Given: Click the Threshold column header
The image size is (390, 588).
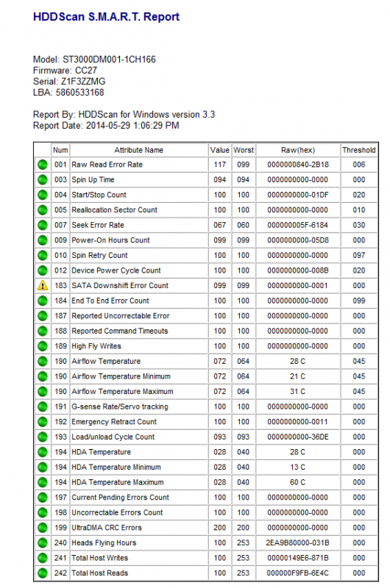Looking at the screenshot, I should 359,150.
